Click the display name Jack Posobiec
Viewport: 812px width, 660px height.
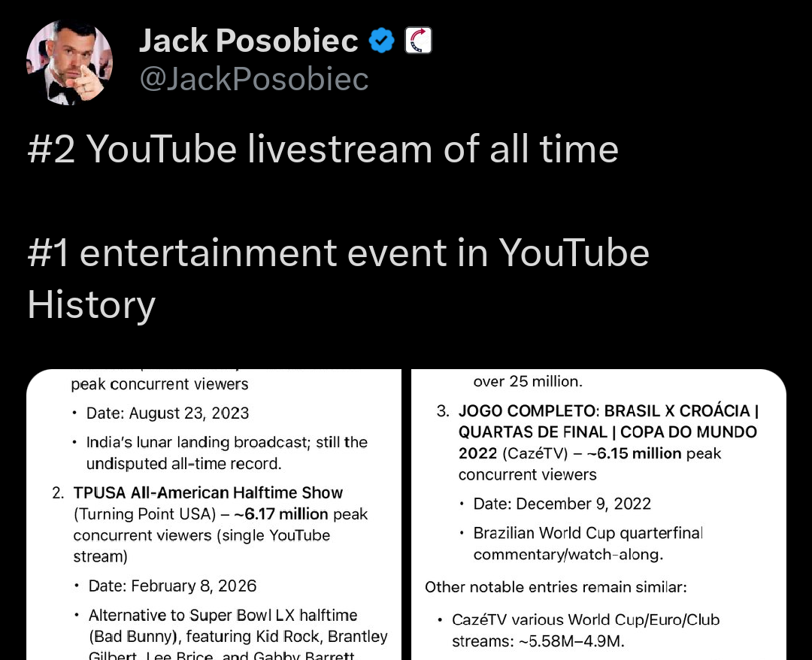coord(248,40)
